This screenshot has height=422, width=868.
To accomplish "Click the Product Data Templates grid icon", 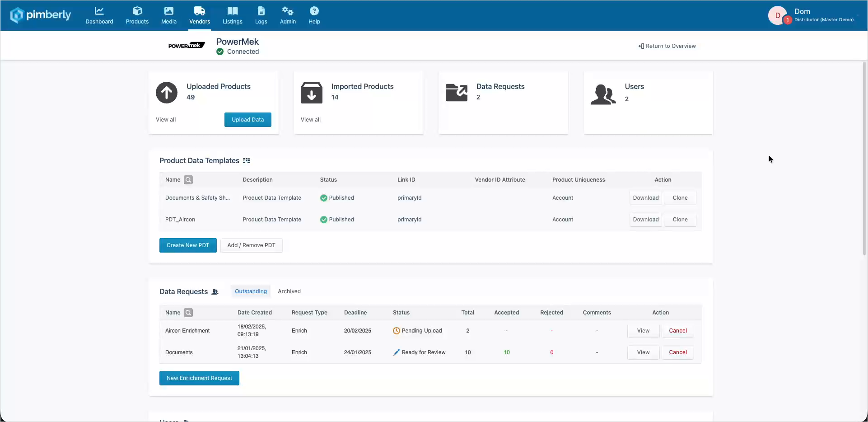I will (247, 161).
